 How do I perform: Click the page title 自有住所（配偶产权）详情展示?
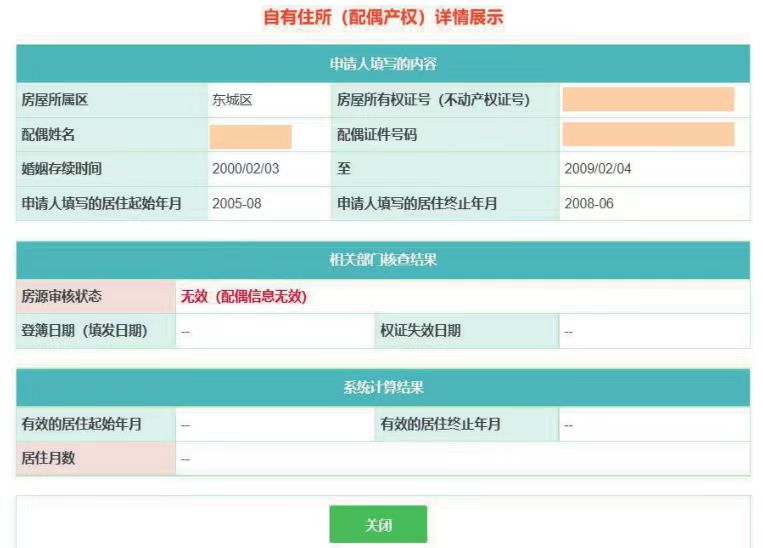(x=383, y=18)
